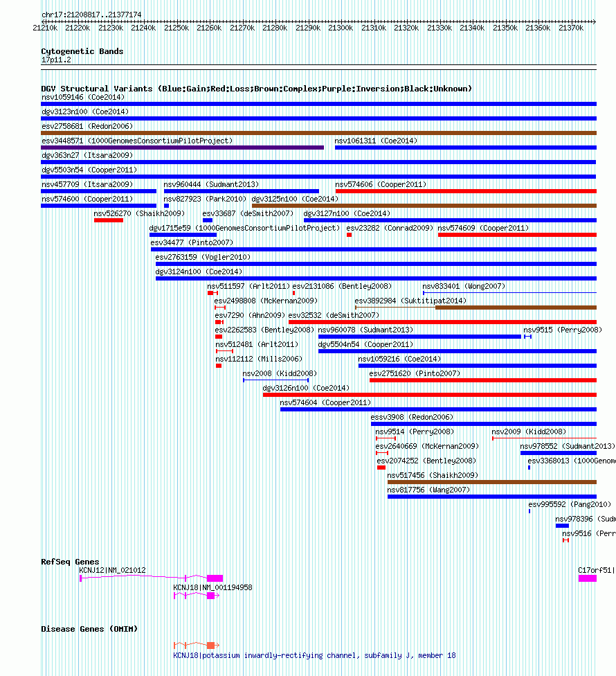The height and width of the screenshot is (676, 616).
Task: Select esv2074252 (Bentley2008) label
Action: point(426,461)
